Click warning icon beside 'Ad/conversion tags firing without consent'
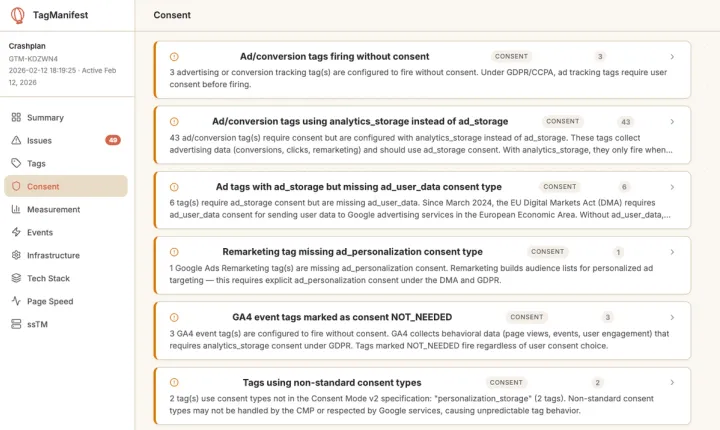This screenshot has height=430, width=720. pyautogui.click(x=174, y=57)
